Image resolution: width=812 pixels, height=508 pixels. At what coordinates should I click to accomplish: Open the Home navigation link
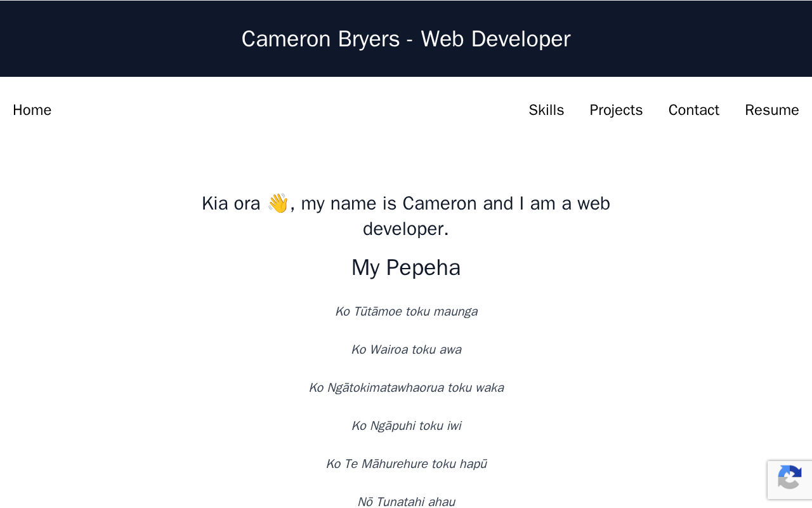pos(32,110)
